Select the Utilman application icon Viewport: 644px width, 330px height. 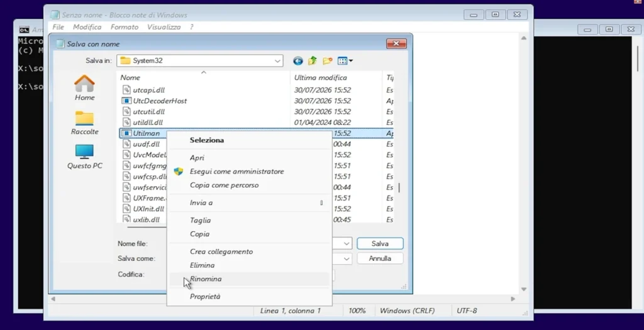(x=126, y=133)
